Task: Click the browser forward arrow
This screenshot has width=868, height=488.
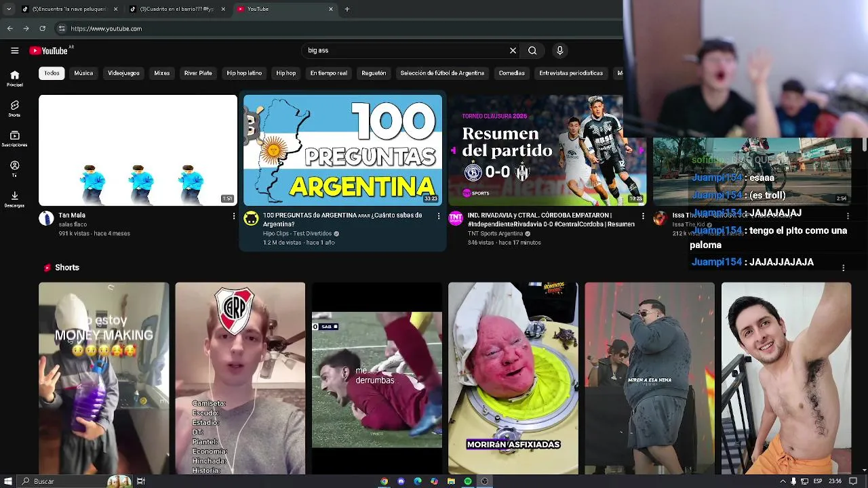Action: point(26,28)
